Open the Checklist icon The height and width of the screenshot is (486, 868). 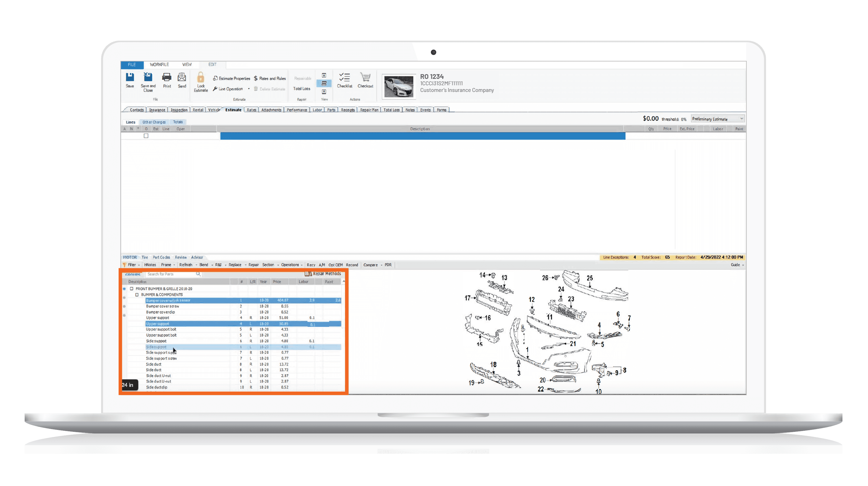pos(344,77)
